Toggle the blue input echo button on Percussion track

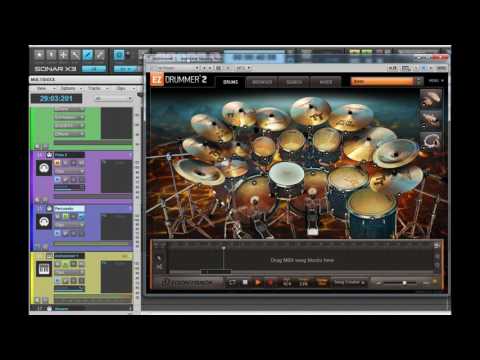coord(58,233)
